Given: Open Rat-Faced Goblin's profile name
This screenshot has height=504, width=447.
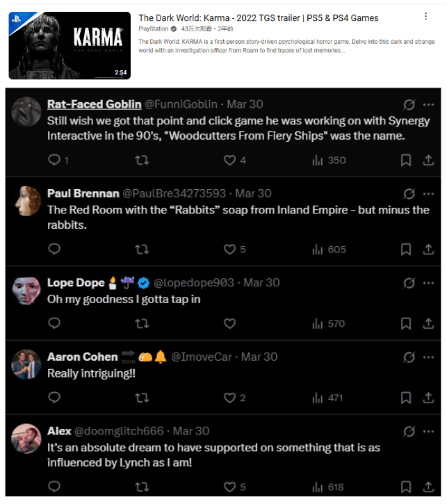Looking at the screenshot, I should pyautogui.click(x=94, y=104).
